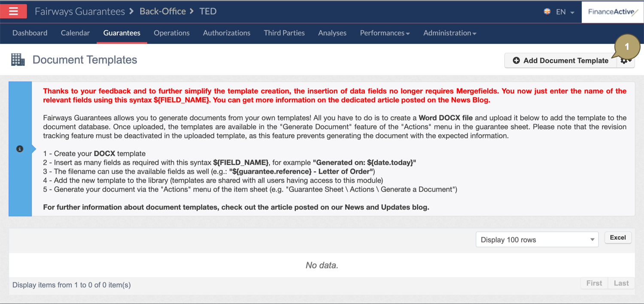Click the Finance Active logo

(x=613, y=12)
